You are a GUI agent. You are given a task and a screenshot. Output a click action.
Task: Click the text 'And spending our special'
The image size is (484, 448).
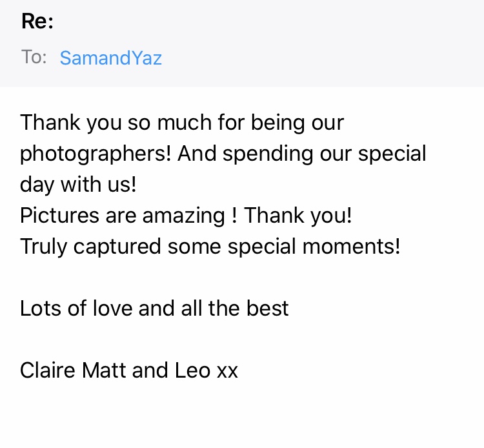coord(302,154)
